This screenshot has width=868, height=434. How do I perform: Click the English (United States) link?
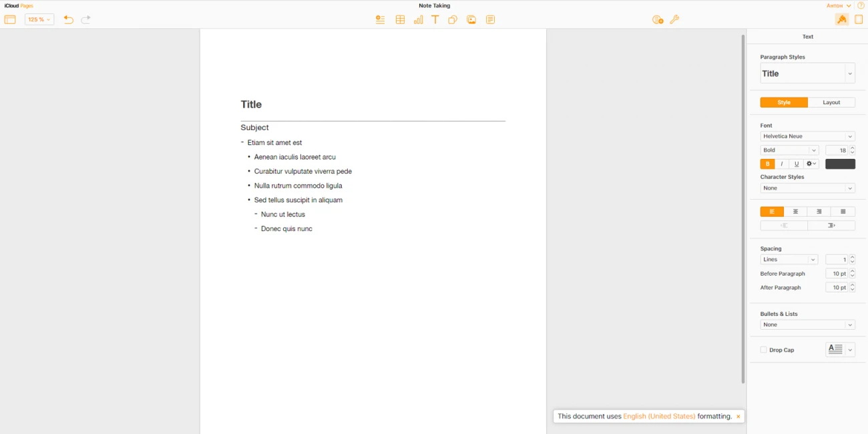659,417
